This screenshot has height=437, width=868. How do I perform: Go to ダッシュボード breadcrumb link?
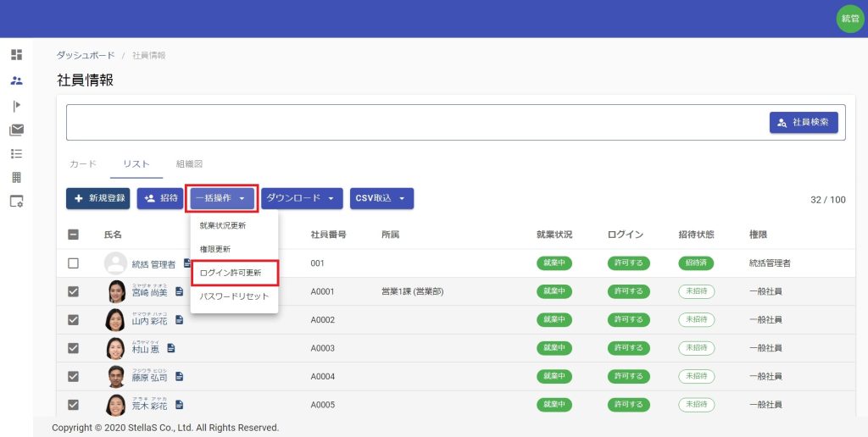86,55
